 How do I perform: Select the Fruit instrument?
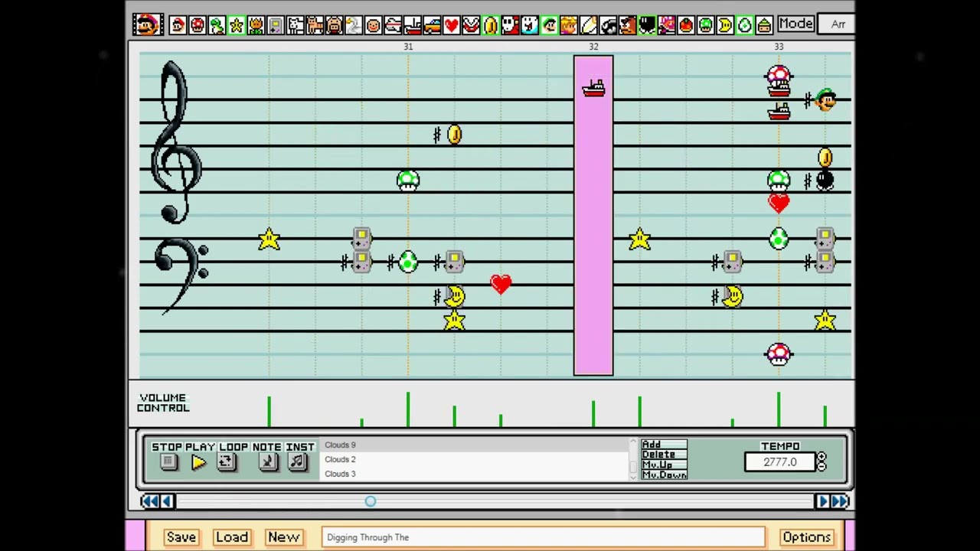pyautogui.click(x=686, y=25)
